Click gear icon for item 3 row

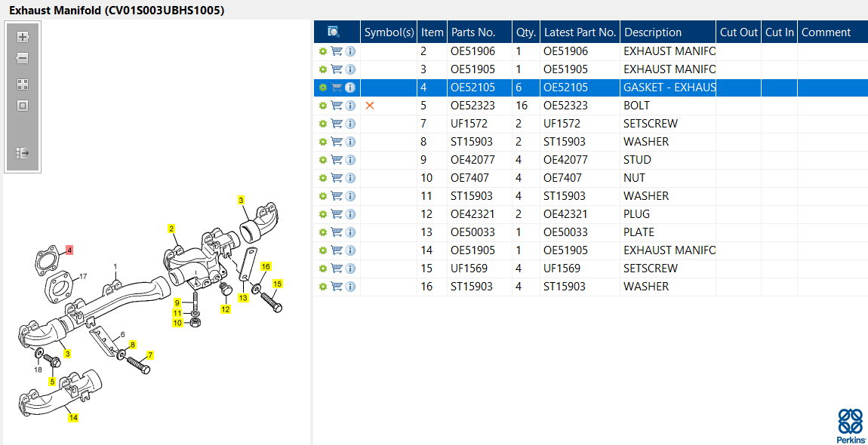click(323, 69)
